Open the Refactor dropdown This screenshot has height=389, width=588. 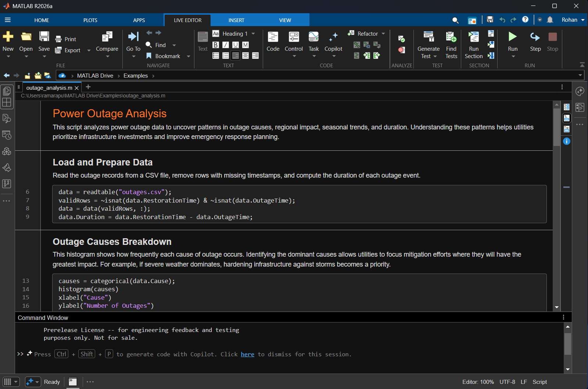point(383,34)
